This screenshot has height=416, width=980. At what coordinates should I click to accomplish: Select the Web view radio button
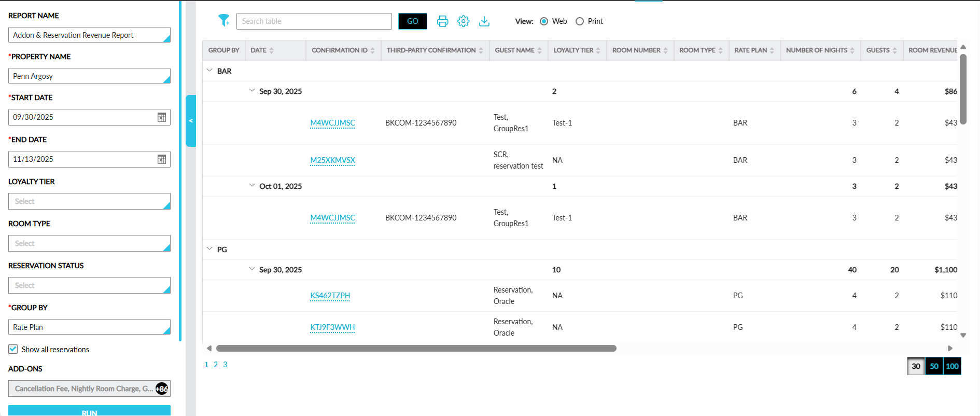pos(544,21)
